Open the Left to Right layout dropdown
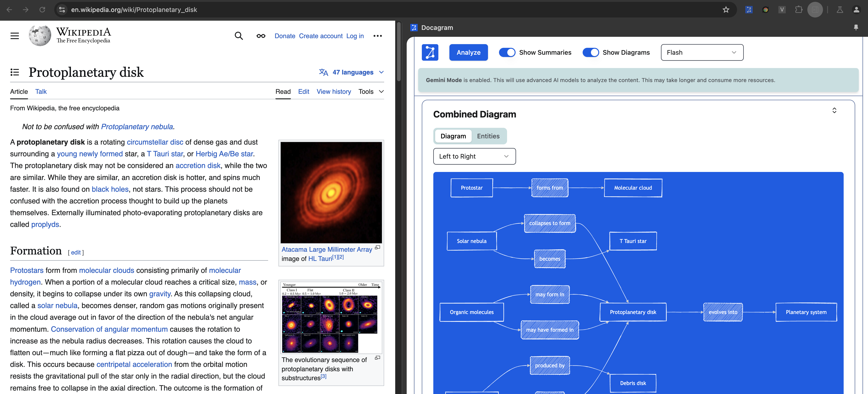 pos(474,156)
